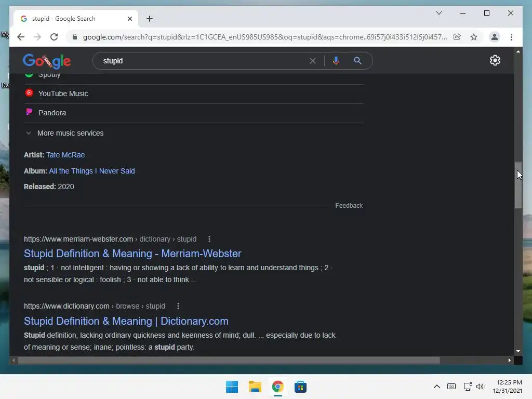Open the Windows Start menu

(232, 387)
